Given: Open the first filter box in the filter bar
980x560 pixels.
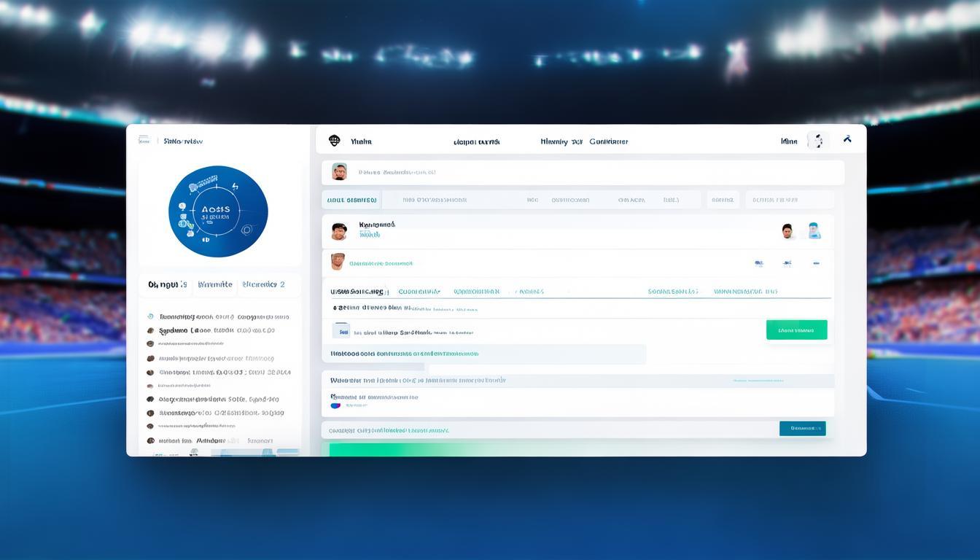Looking at the screenshot, I should pos(351,200).
